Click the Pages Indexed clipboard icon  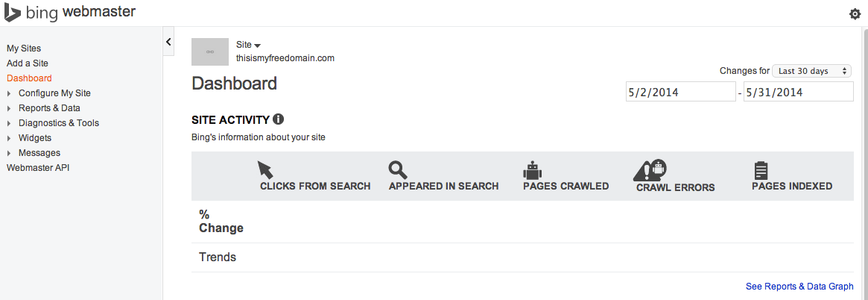761,170
